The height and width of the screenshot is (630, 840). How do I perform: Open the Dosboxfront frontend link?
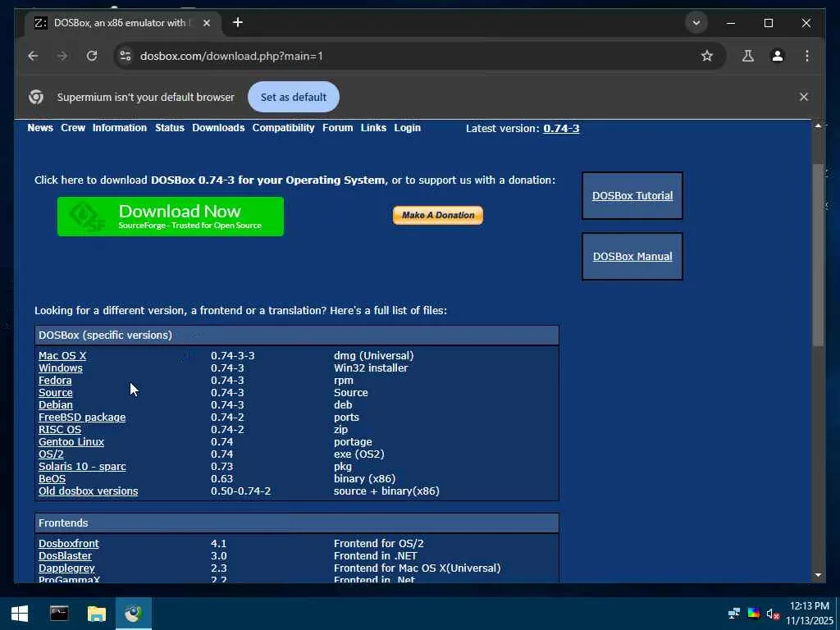tap(69, 544)
